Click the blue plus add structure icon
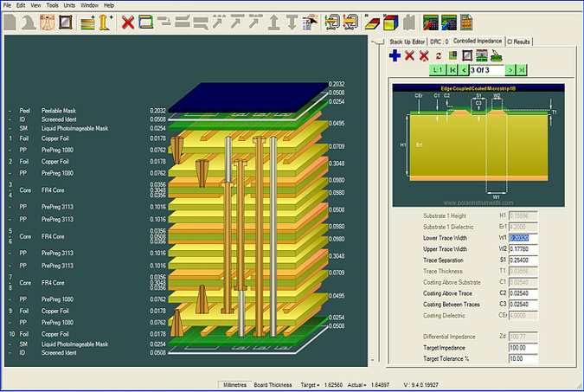Viewport: 584px width, 392px height. [x=395, y=55]
